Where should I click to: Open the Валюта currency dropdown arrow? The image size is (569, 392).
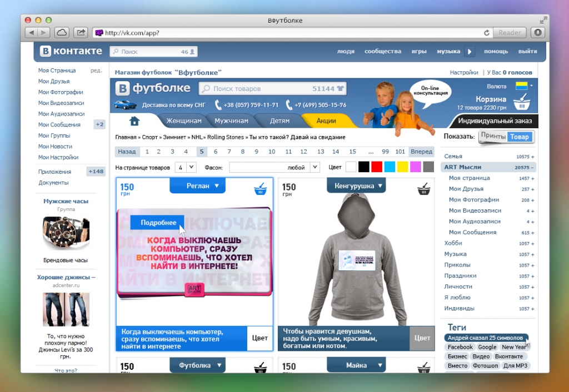coord(531,86)
